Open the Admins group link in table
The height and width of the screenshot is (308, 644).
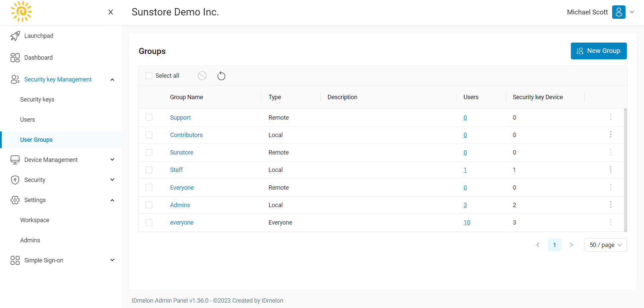pos(180,205)
